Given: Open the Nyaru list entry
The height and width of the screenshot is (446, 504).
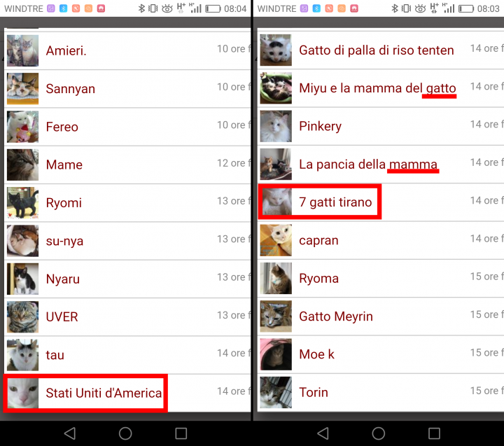Looking at the screenshot, I should pyautogui.click(x=63, y=279).
